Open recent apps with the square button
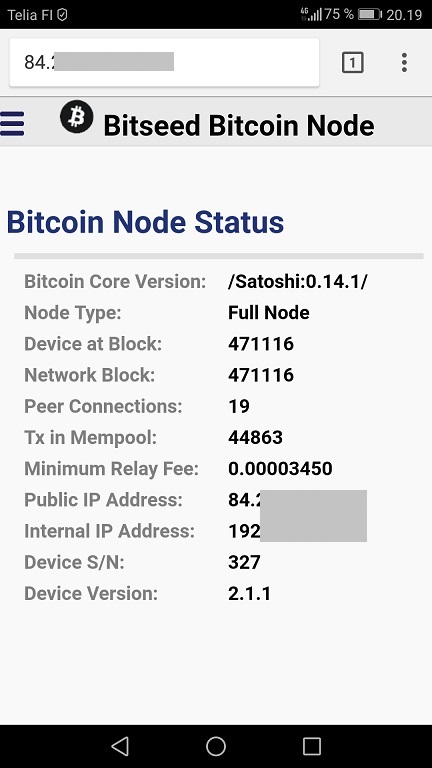Screen dimensions: 432x768 (x=312, y=746)
